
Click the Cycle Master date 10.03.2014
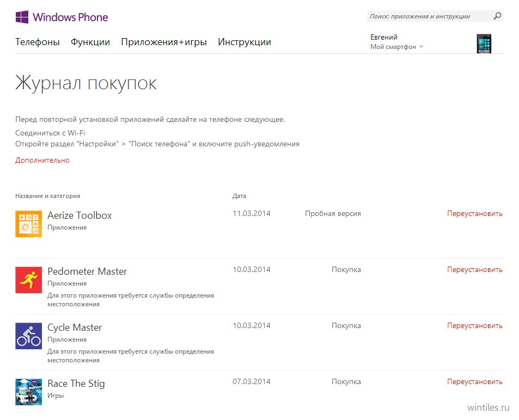(x=252, y=326)
